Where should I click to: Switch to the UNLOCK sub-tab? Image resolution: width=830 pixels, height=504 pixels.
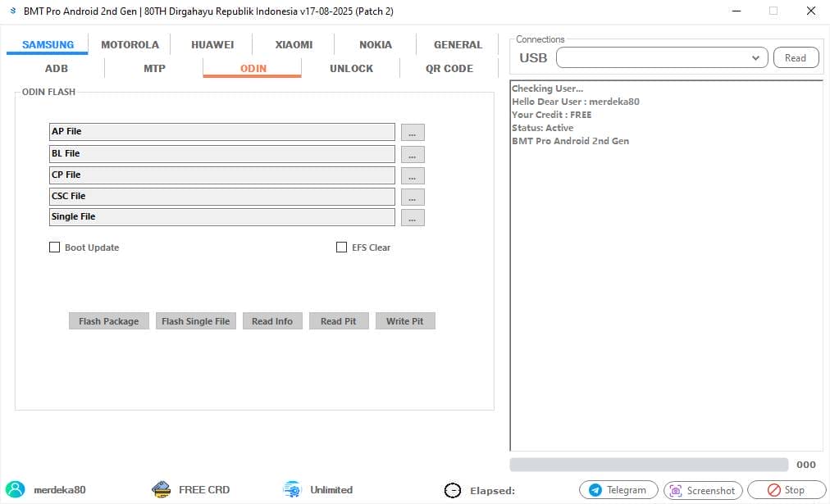click(x=351, y=68)
